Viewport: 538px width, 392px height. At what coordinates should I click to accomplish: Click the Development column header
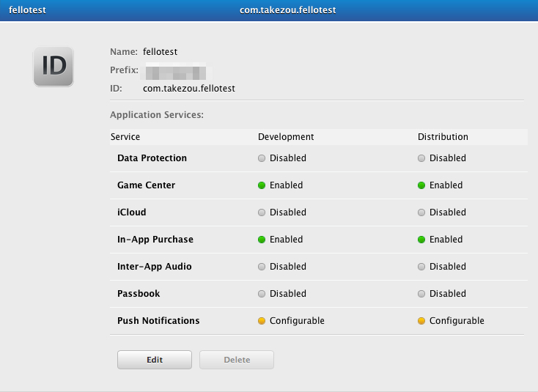click(x=286, y=137)
